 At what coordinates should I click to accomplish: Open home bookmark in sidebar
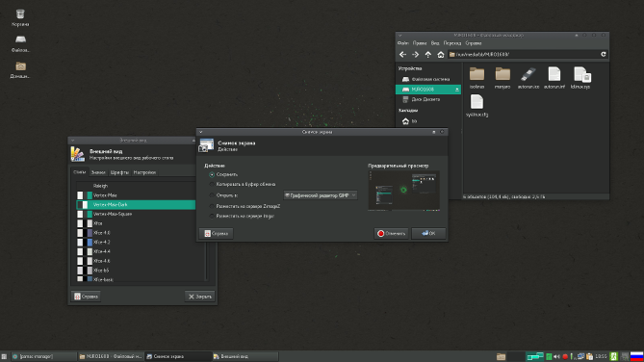point(428,121)
